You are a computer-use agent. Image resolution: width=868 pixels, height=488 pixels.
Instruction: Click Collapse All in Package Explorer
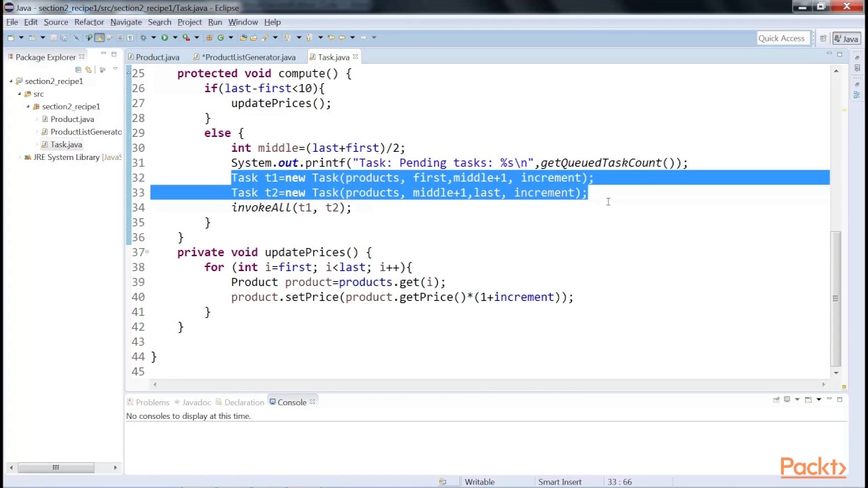pyautogui.click(x=78, y=70)
